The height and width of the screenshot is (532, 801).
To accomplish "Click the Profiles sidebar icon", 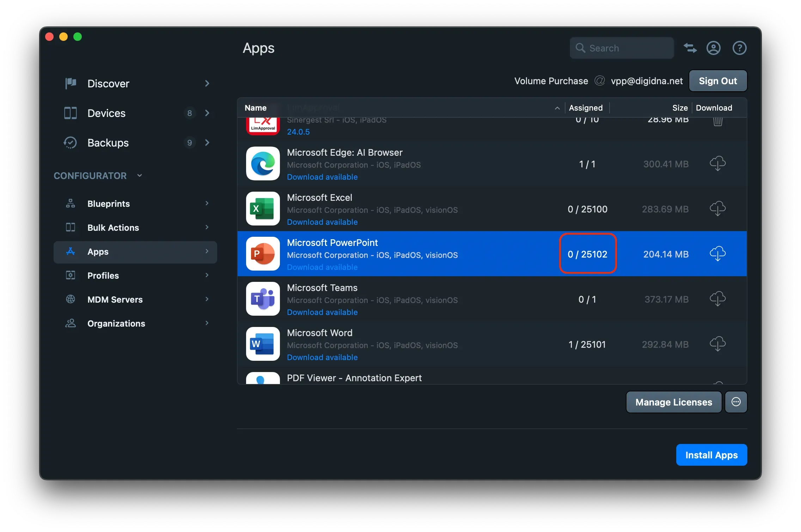I will pos(70,275).
